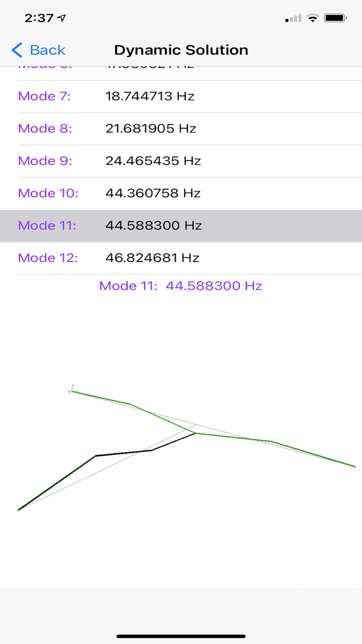This screenshot has height=644, width=362.
Task: Tap the back chevron arrow
Action: pos(17,50)
